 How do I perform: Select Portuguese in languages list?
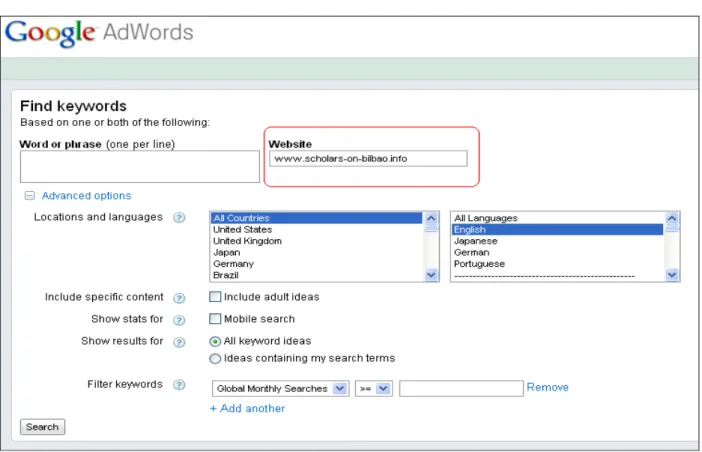[557, 264]
